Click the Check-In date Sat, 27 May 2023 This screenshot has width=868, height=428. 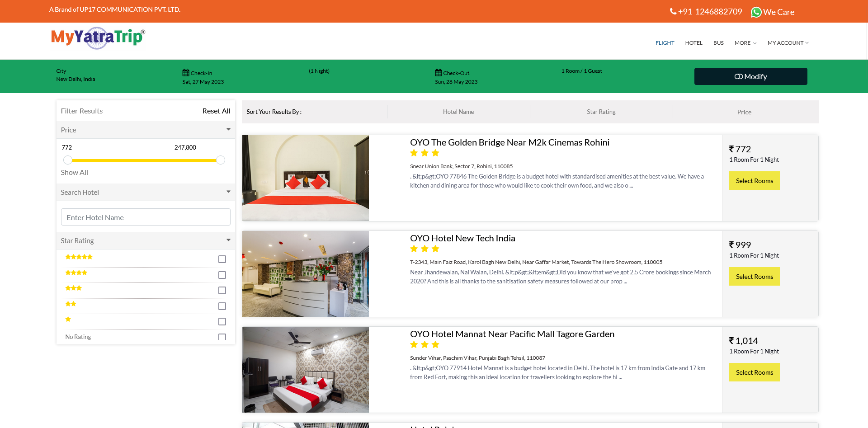pyautogui.click(x=203, y=82)
